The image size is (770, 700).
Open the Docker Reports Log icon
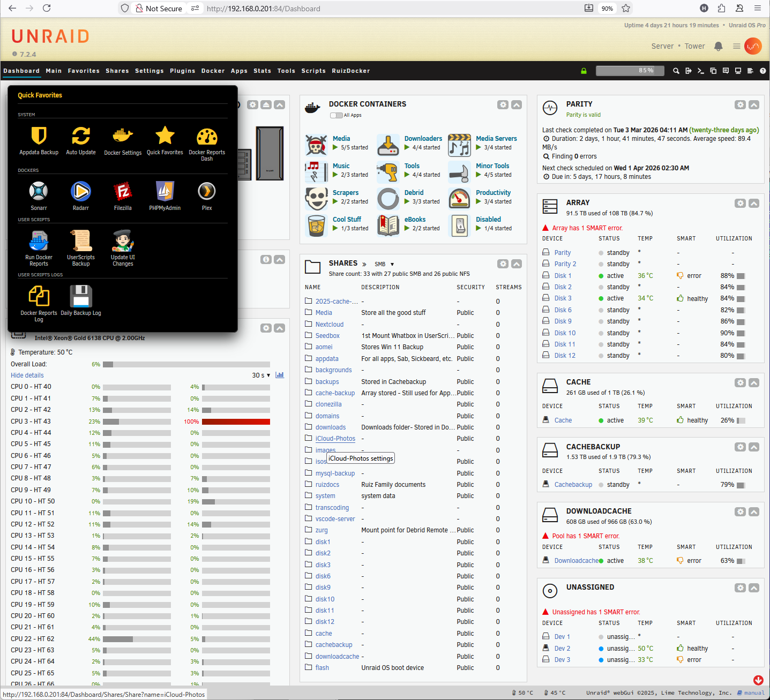(39, 296)
